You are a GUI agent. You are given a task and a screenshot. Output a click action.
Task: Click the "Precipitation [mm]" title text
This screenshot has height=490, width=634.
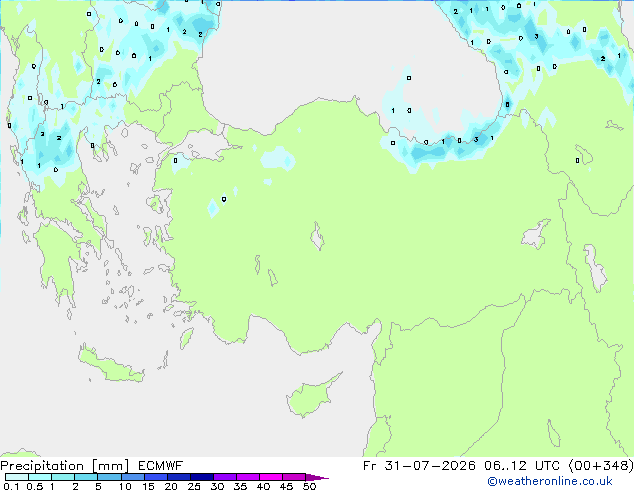(65, 466)
